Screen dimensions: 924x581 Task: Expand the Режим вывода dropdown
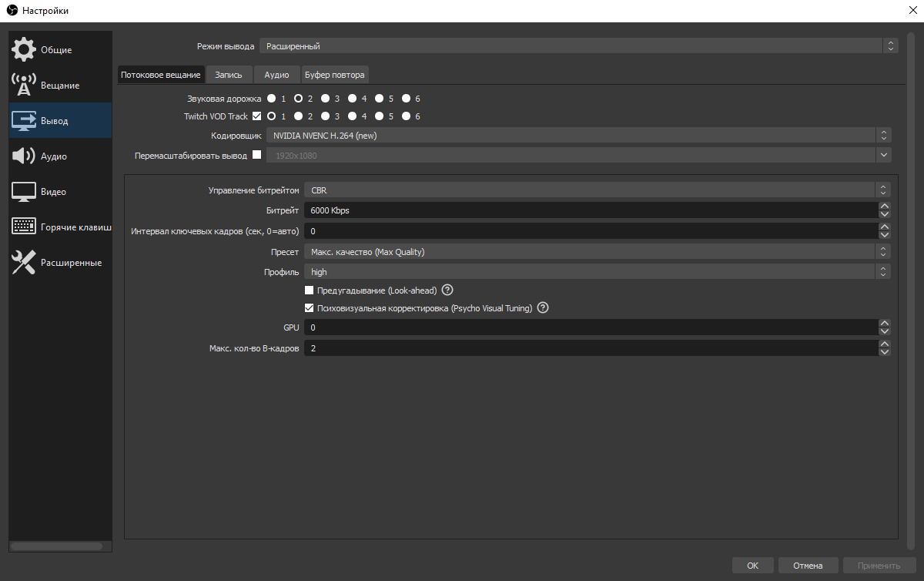[x=578, y=46]
